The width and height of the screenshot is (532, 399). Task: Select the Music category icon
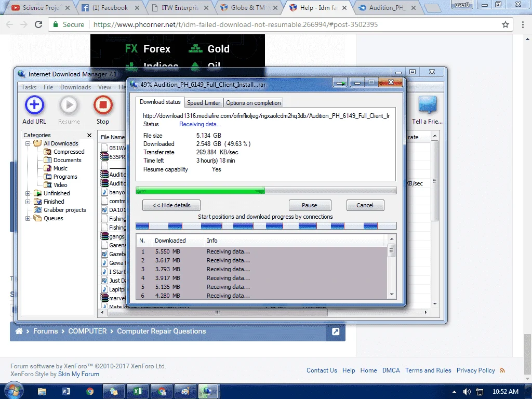[x=48, y=168]
